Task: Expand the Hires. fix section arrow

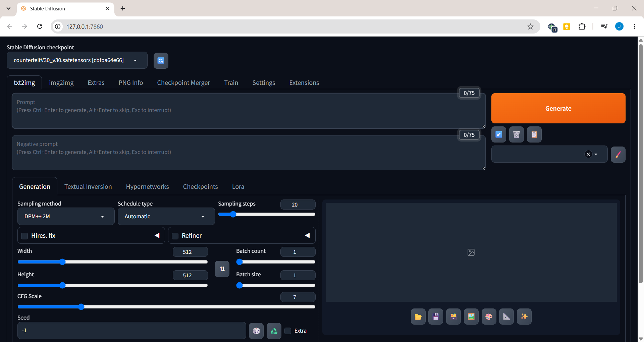Action: click(x=157, y=235)
